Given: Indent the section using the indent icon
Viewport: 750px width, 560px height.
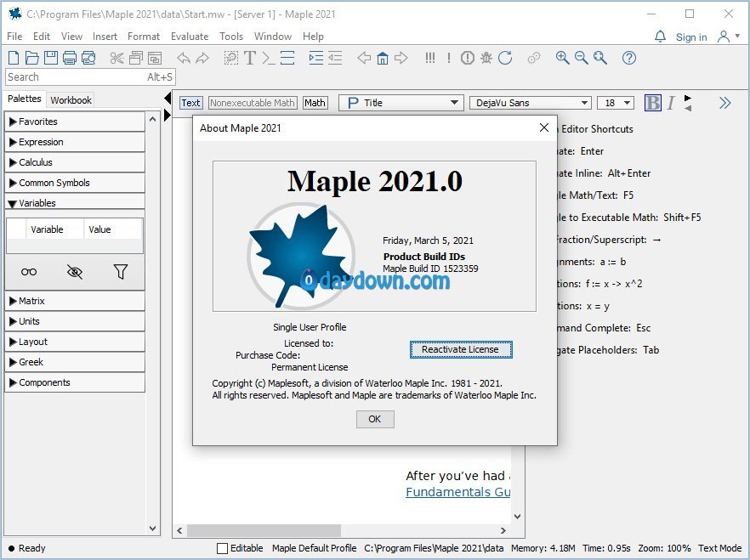Looking at the screenshot, I should tap(315, 58).
